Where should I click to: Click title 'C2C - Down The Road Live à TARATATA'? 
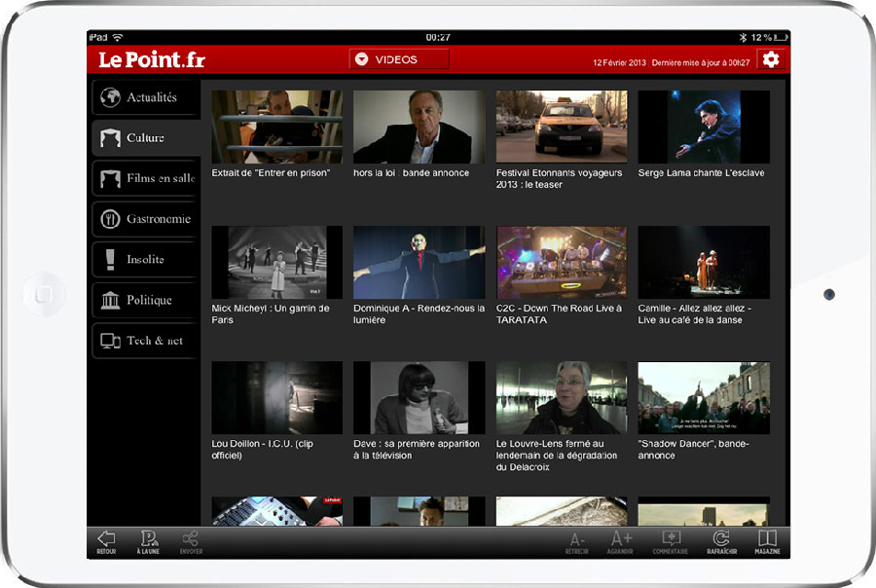tap(559, 314)
